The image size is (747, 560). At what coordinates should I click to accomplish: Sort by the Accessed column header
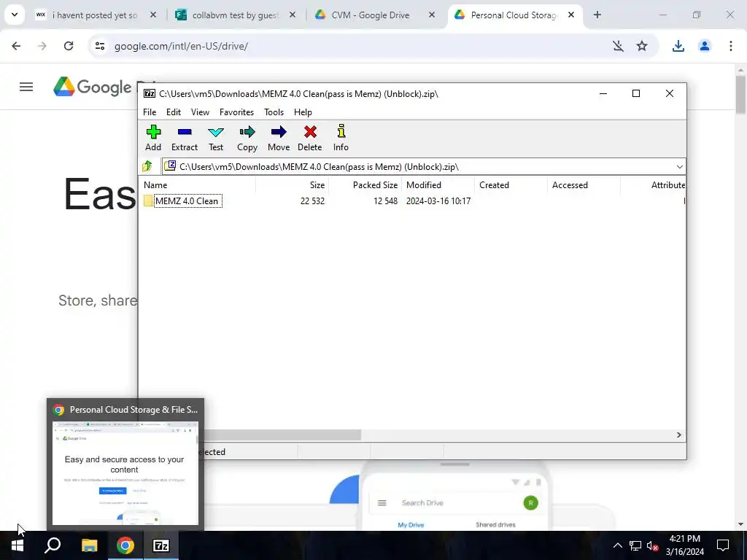click(584, 185)
